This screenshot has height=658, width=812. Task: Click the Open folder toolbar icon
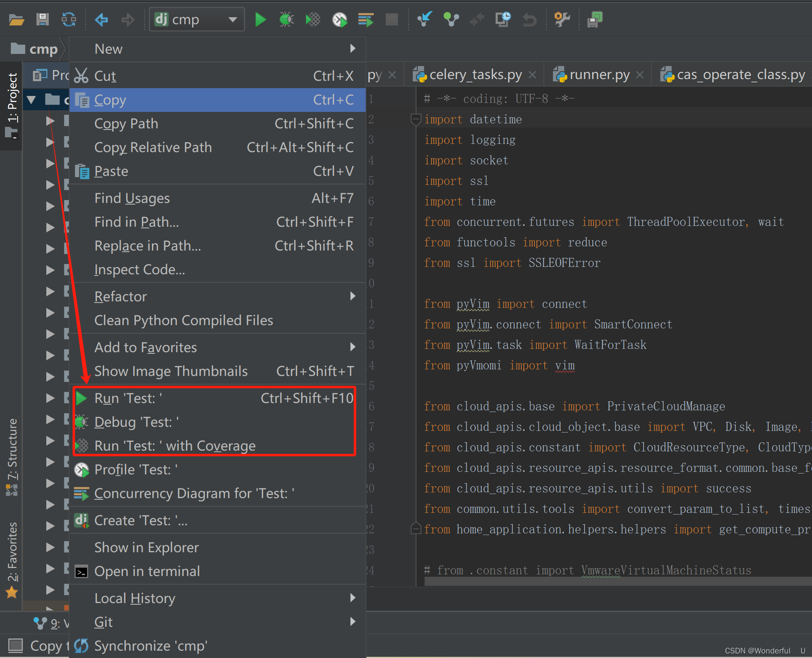coord(17,19)
